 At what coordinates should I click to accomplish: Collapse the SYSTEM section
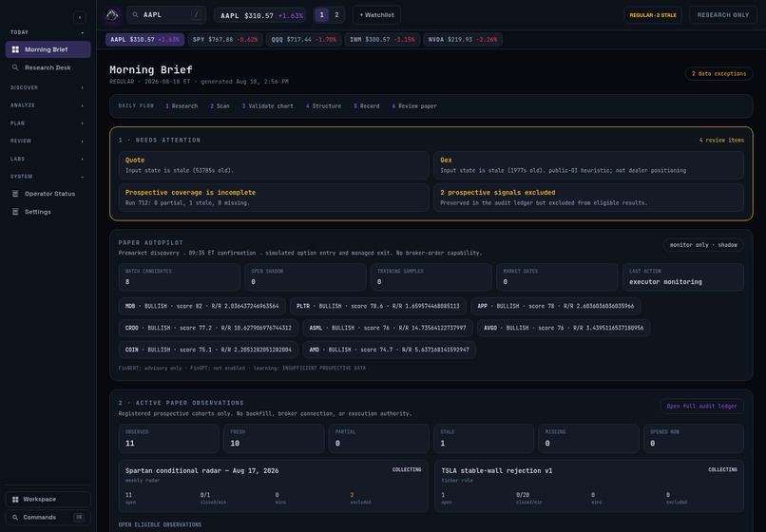(48, 177)
